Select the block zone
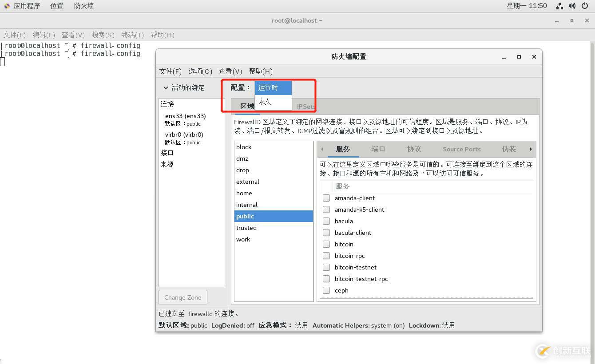Screen dimensions: 595x364 [x=274, y=147]
